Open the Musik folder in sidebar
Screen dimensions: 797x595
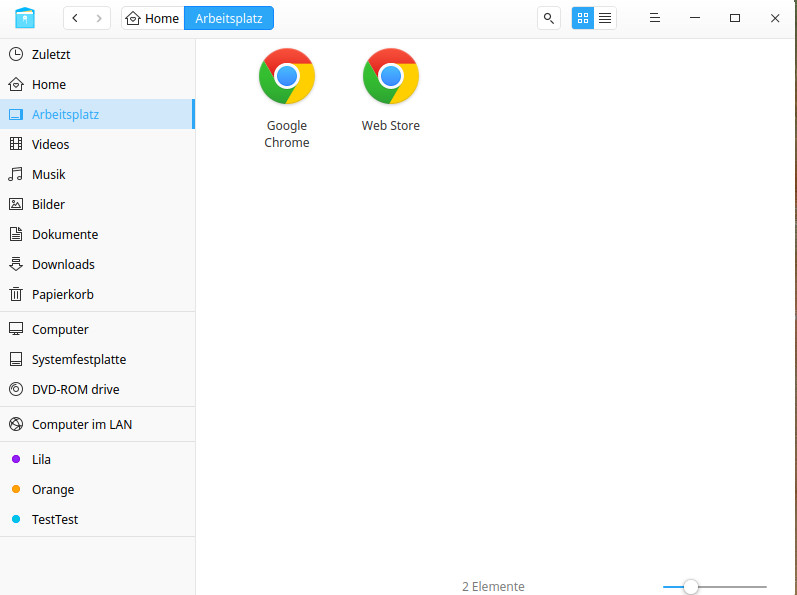pyautogui.click(x=98, y=174)
